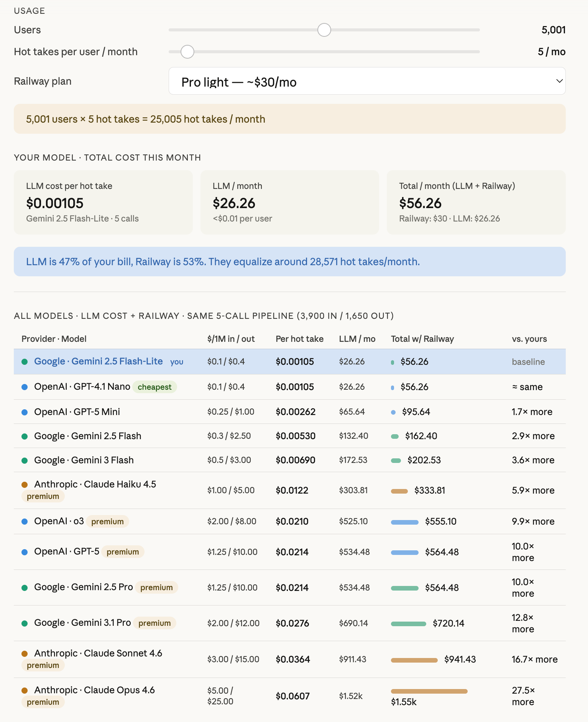Click the Railway plan dropdown chevron

[559, 81]
